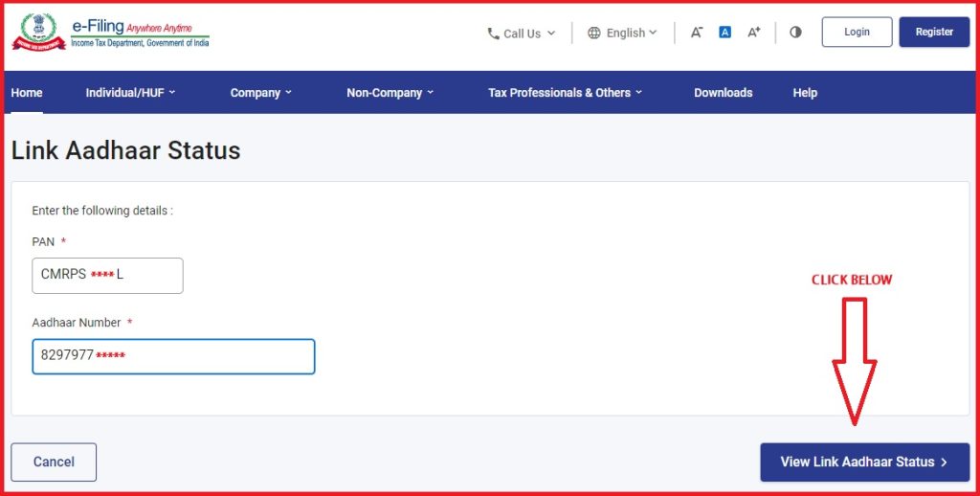Go to the Home menu tab
Image resolution: width=980 pixels, height=496 pixels.
pos(27,93)
